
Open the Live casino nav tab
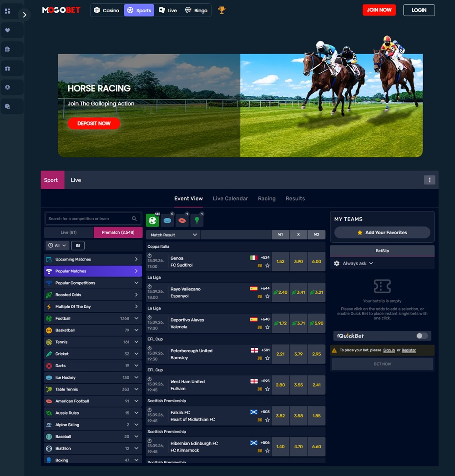(168, 10)
